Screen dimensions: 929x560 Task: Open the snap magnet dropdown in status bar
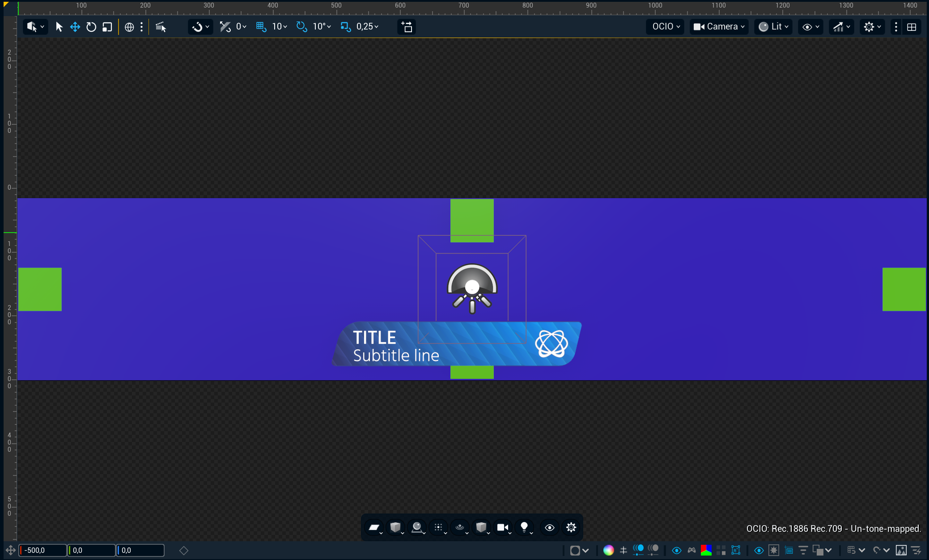click(x=881, y=551)
